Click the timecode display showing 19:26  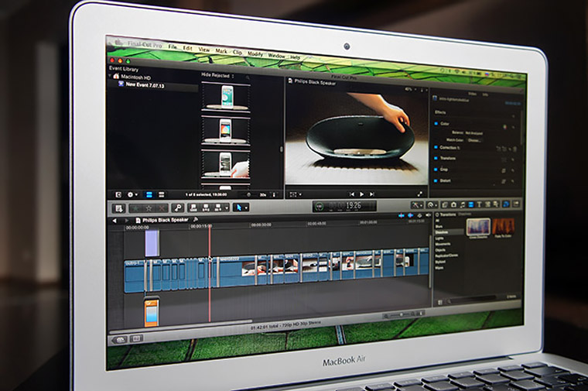[x=344, y=206]
